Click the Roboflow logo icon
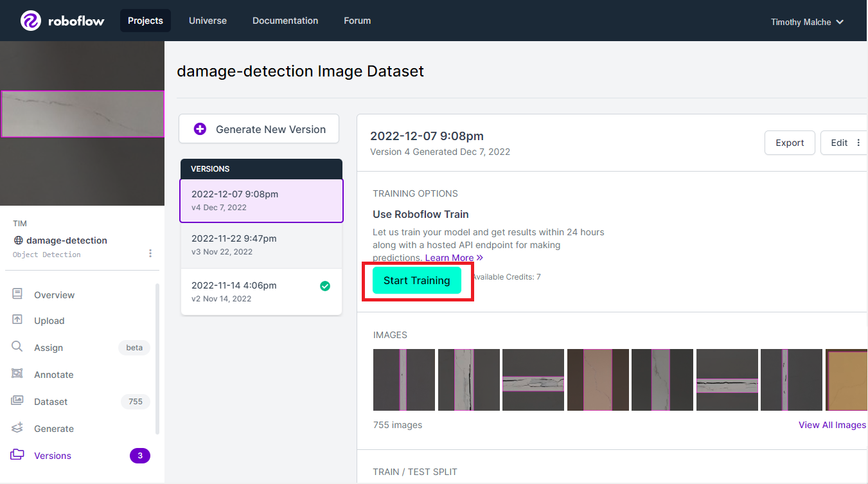This screenshot has height=484, width=868. (x=31, y=21)
